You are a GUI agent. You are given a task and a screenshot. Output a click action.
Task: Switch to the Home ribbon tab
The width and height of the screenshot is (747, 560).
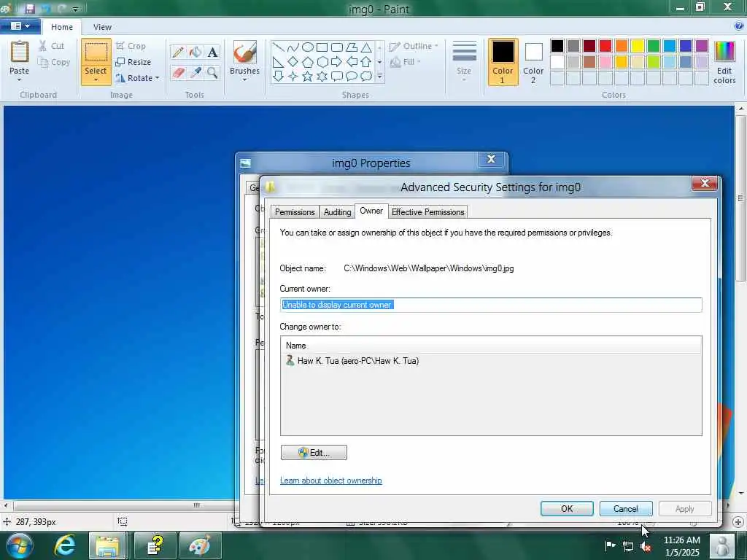(62, 27)
